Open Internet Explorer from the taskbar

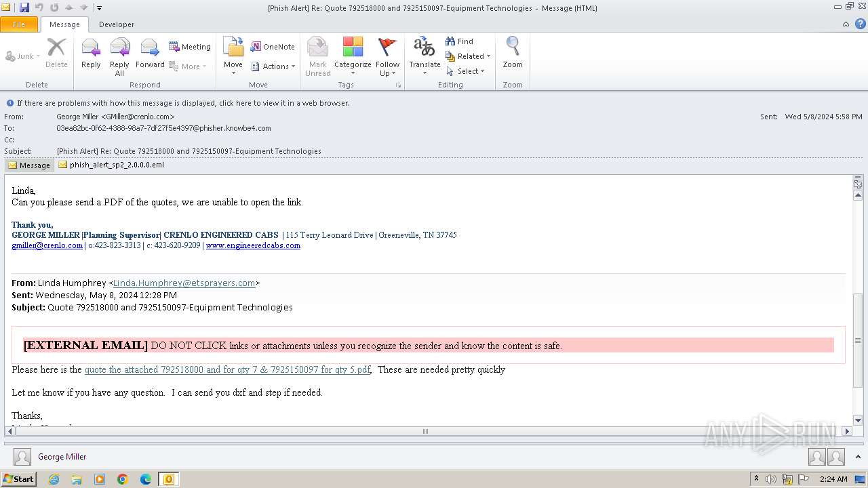tap(54, 479)
